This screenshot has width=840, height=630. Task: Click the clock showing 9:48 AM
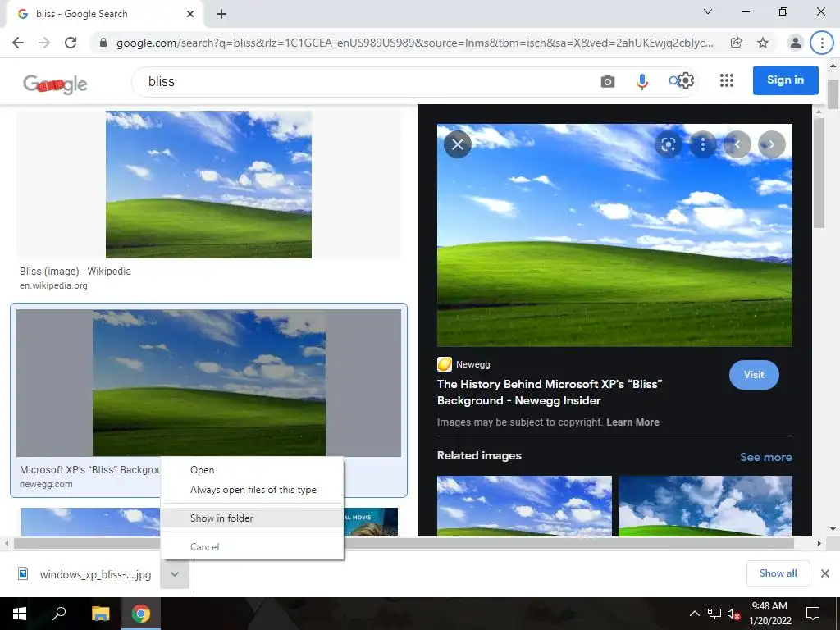coord(769,606)
